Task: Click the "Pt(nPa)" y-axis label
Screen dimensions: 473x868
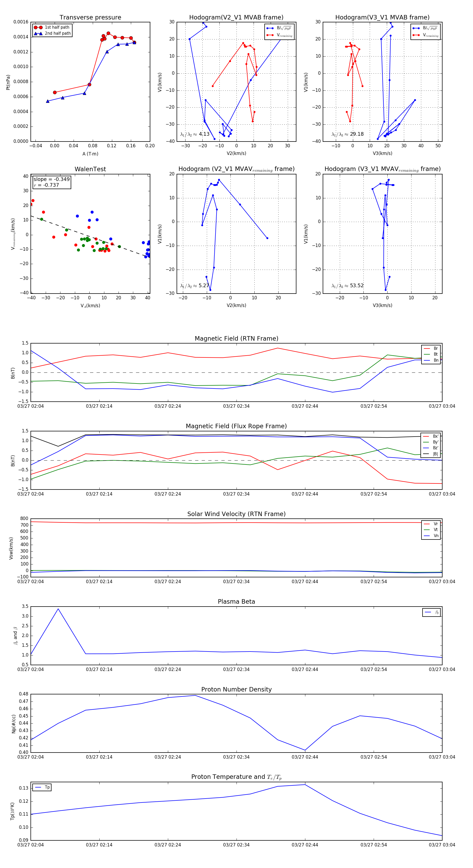Action: click(x=8, y=82)
